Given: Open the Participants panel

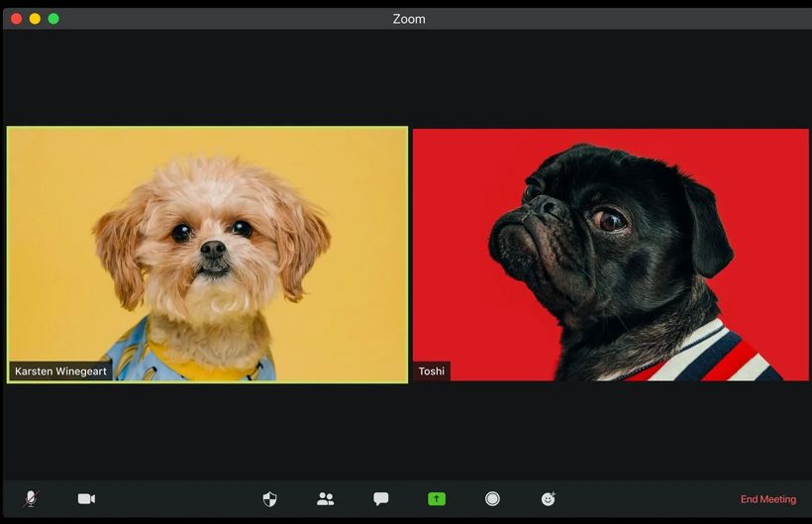Looking at the screenshot, I should click(x=325, y=499).
